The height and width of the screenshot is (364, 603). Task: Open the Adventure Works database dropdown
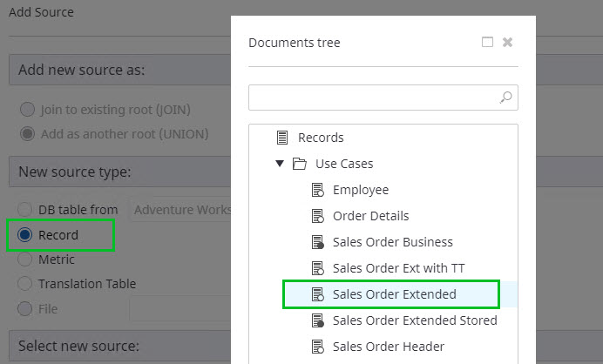point(181,210)
